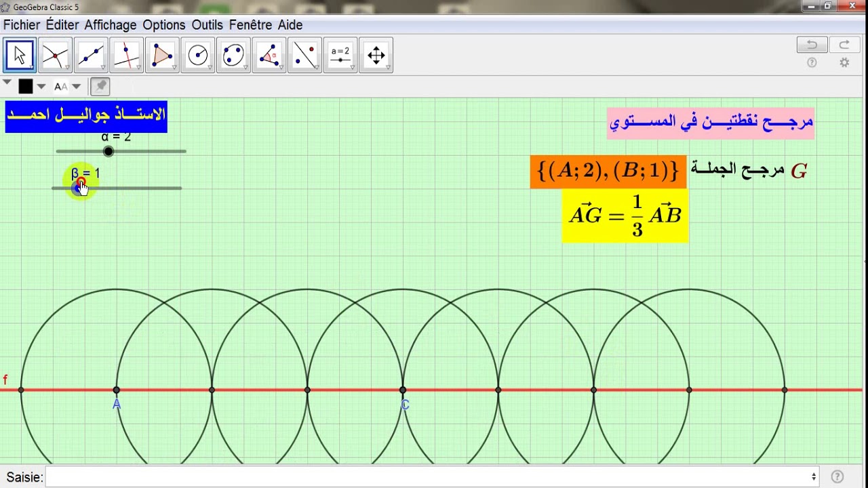
Task: Select the Perpendicular Line tool
Action: pyautogui.click(x=126, y=55)
